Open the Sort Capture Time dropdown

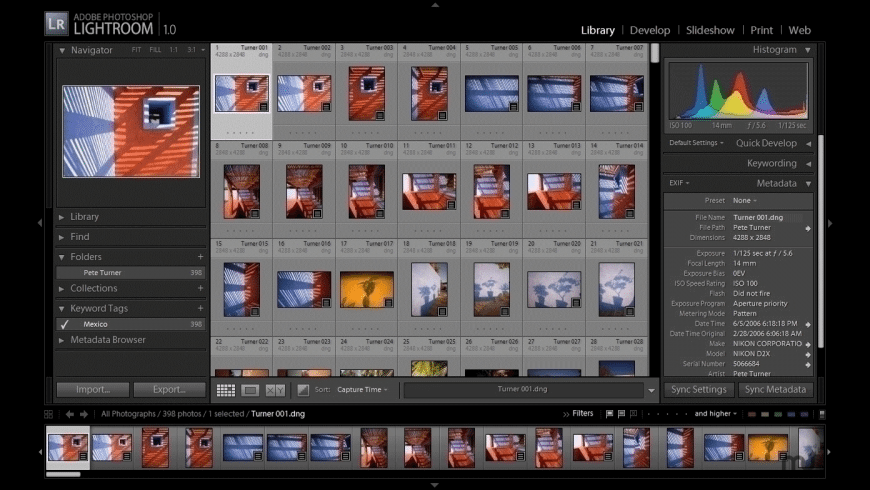click(x=362, y=390)
